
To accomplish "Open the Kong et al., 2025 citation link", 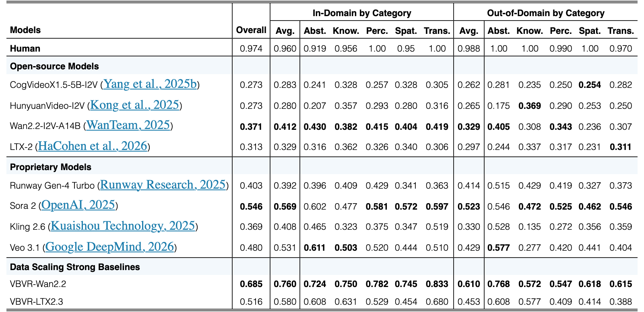I will 135,105.
